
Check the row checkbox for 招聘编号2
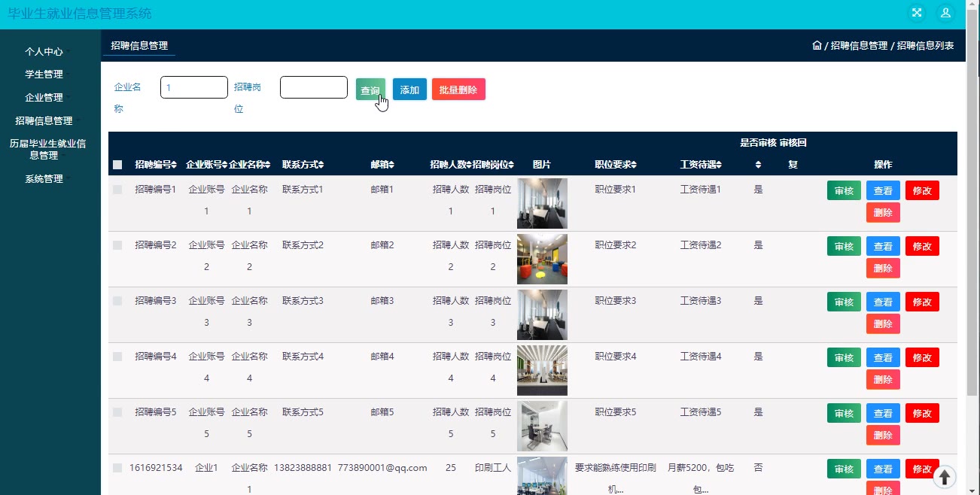(117, 245)
